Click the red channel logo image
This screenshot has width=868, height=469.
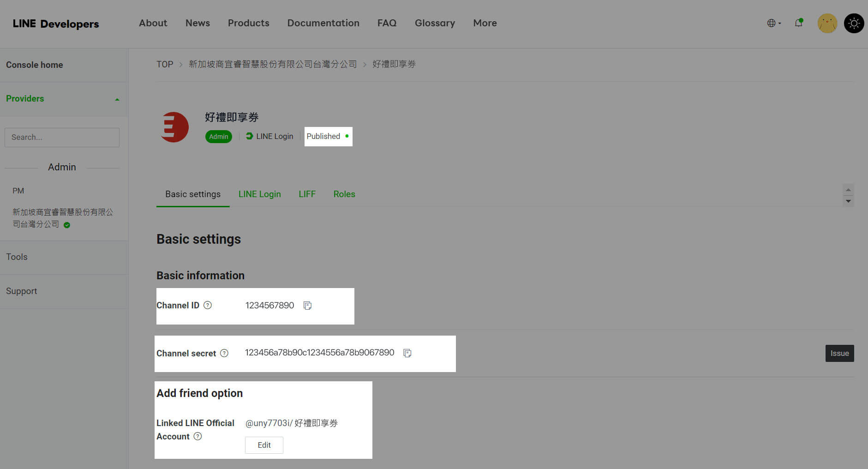click(x=174, y=127)
